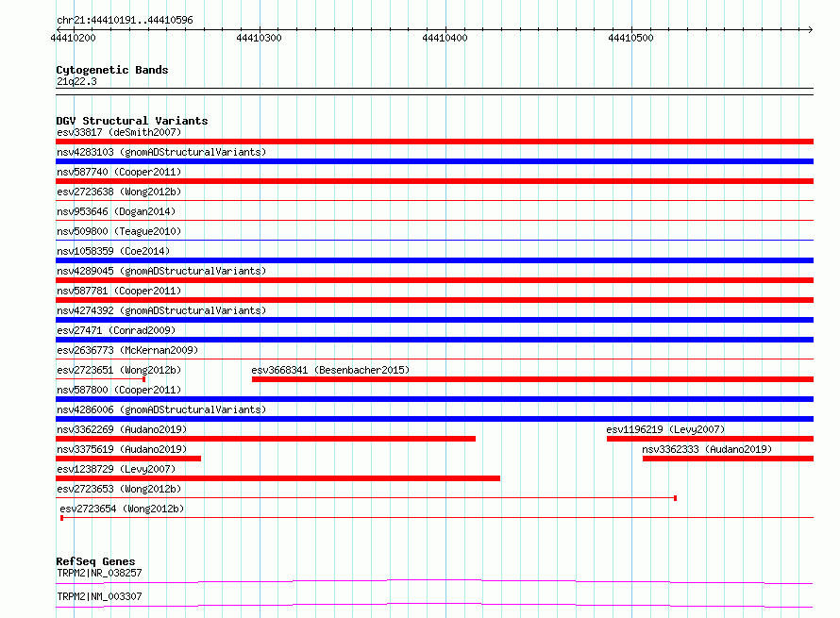Select the RefSeq Genes track title

[x=95, y=561]
